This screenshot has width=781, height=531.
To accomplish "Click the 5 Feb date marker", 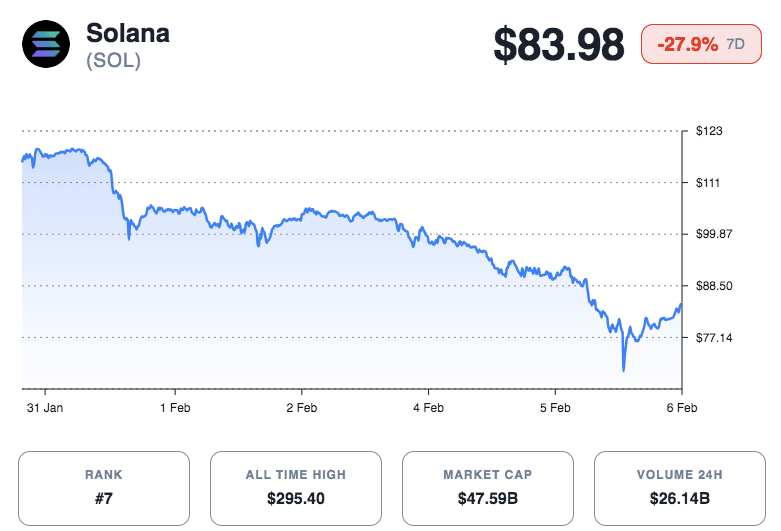I will pos(555,408).
